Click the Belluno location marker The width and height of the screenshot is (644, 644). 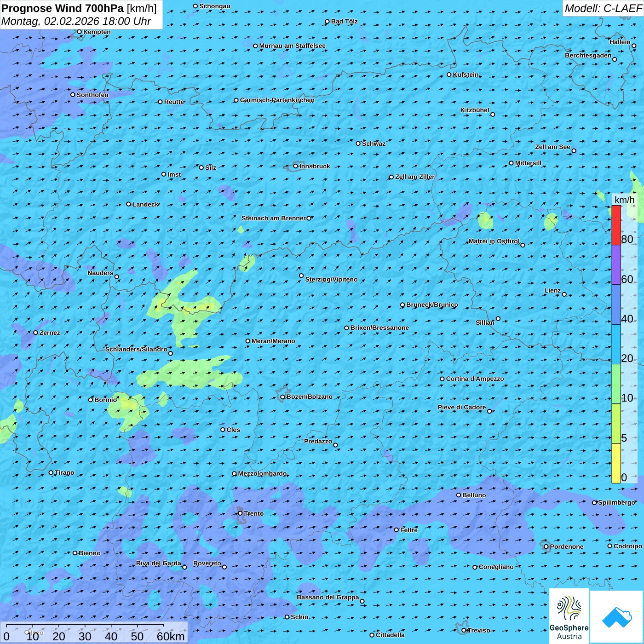pyautogui.click(x=459, y=495)
